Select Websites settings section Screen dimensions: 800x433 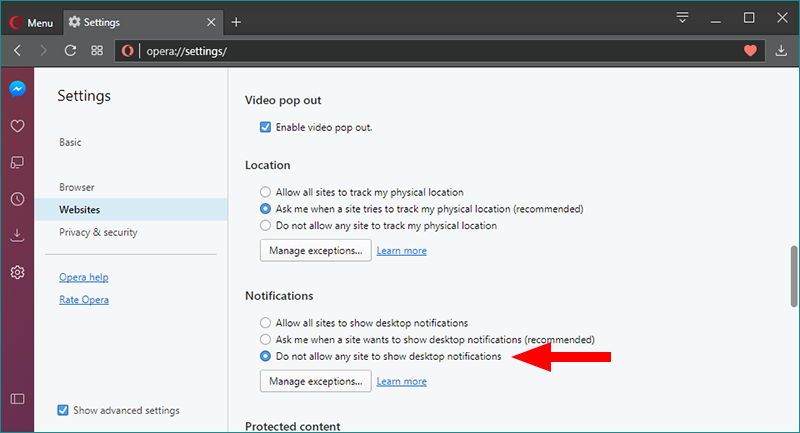click(x=131, y=210)
